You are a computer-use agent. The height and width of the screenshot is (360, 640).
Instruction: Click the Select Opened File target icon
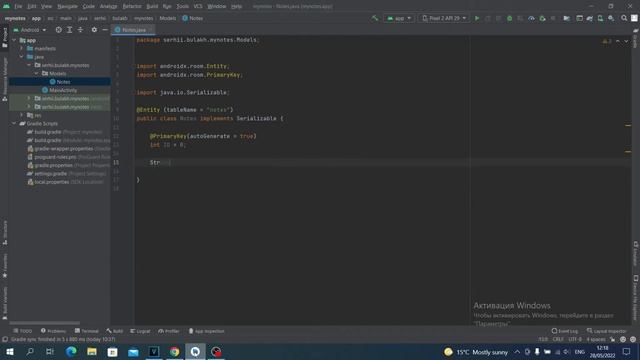click(x=58, y=30)
